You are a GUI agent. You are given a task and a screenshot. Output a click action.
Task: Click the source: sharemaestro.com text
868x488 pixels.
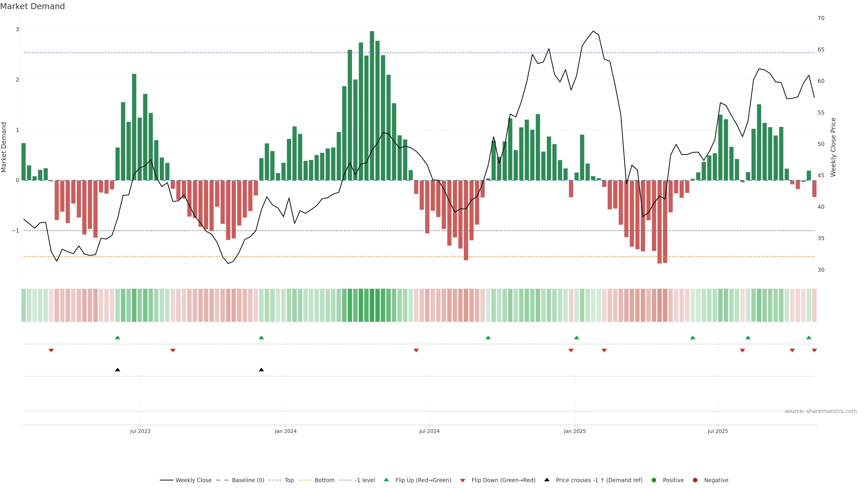[x=821, y=411]
